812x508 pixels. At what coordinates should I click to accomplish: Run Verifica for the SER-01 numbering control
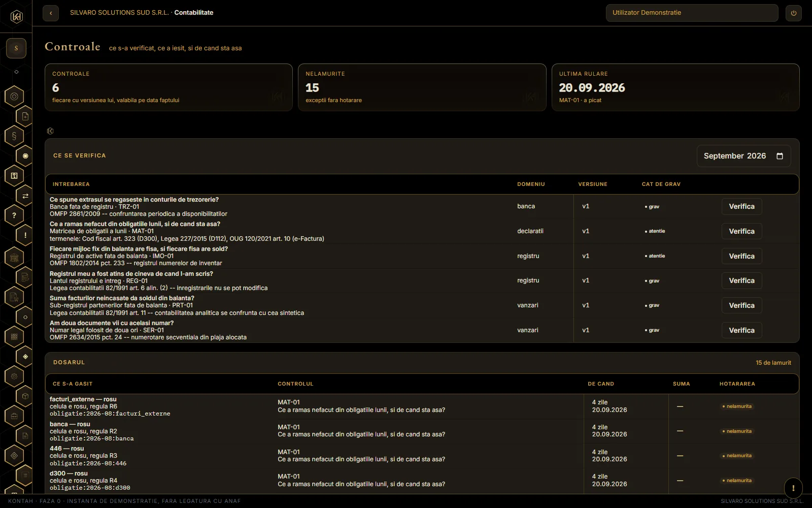point(741,330)
